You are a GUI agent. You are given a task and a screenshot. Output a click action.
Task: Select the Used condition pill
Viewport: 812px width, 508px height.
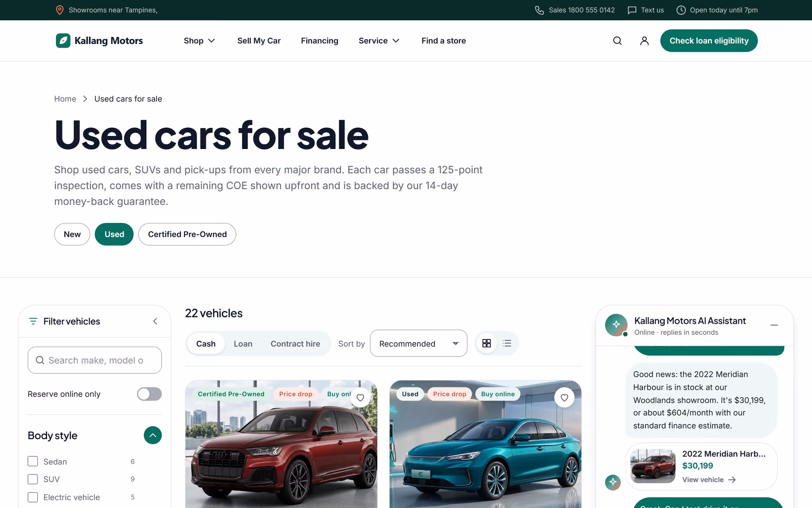tap(114, 234)
